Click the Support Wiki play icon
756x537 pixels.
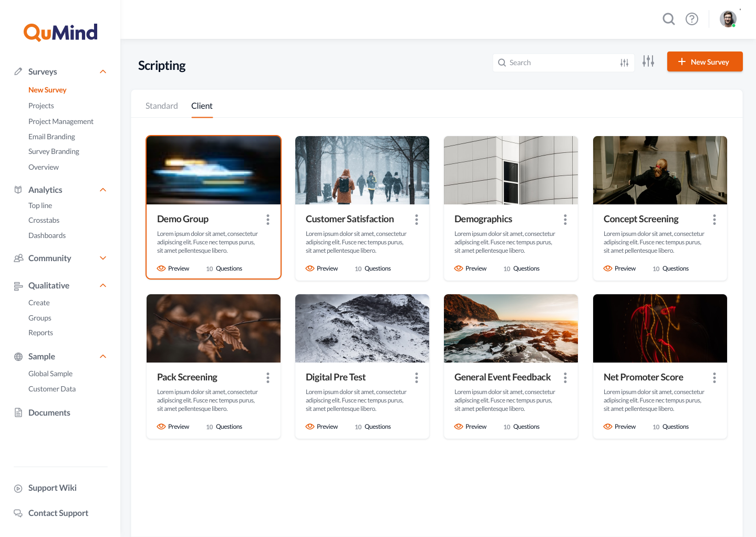(x=18, y=488)
